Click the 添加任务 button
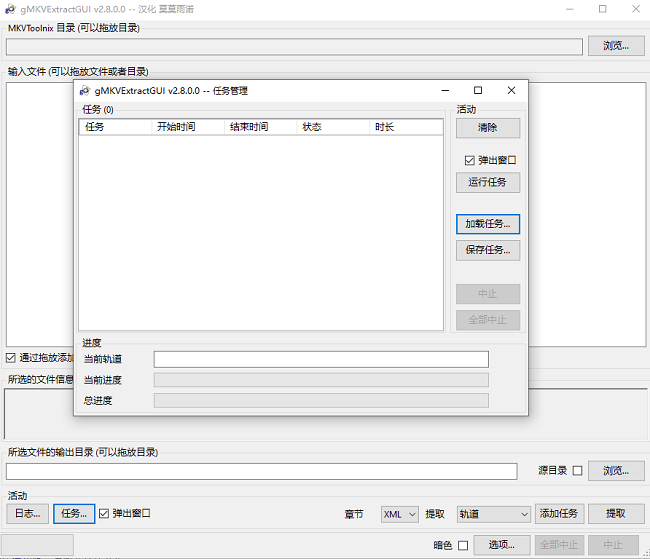Viewport: 650px width, 559px height. pyautogui.click(x=559, y=514)
